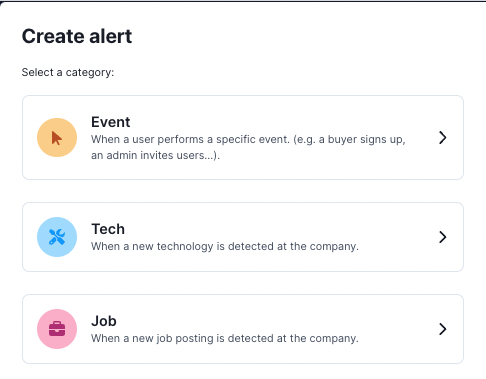Select the Tech title text
The width and height of the screenshot is (486, 379).
tap(108, 229)
